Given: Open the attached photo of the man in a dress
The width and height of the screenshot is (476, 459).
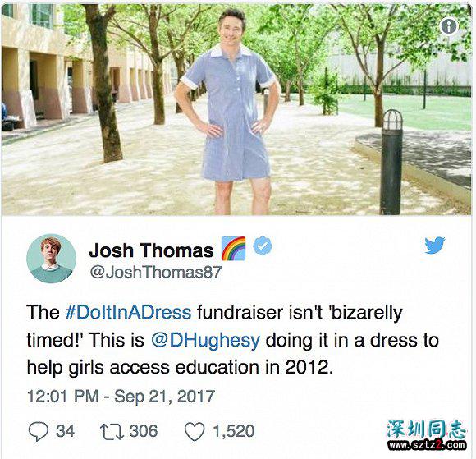Looking at the screenshot, I should pos(236,109).
